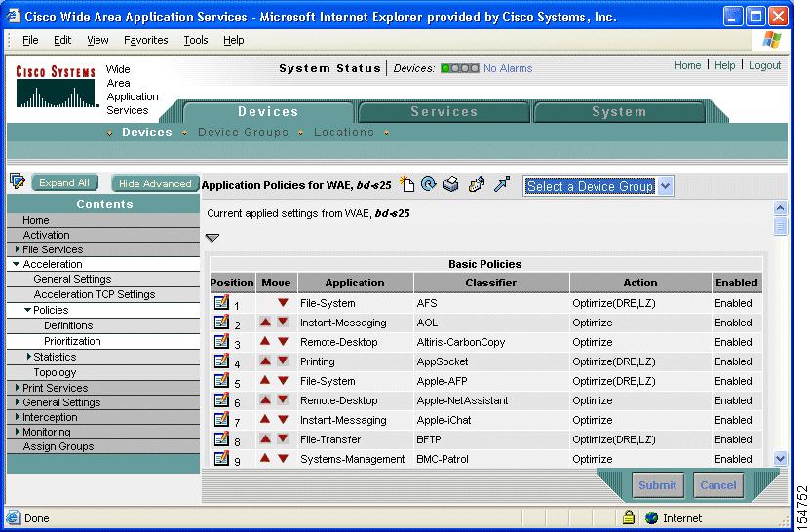Click the Home link at top right

[x=687, y=65]
